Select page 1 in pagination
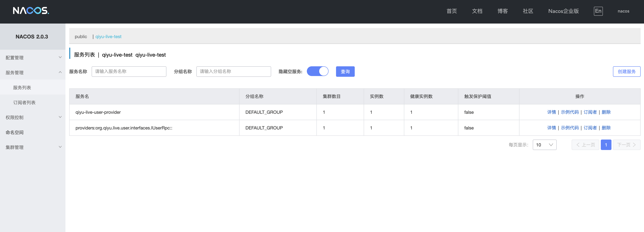 (x=606, y=145)
